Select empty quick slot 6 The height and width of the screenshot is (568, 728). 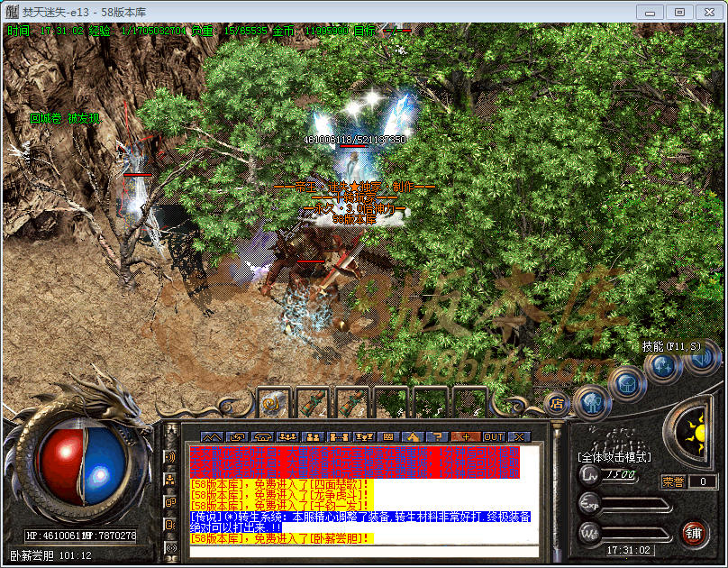pos(469,403)
